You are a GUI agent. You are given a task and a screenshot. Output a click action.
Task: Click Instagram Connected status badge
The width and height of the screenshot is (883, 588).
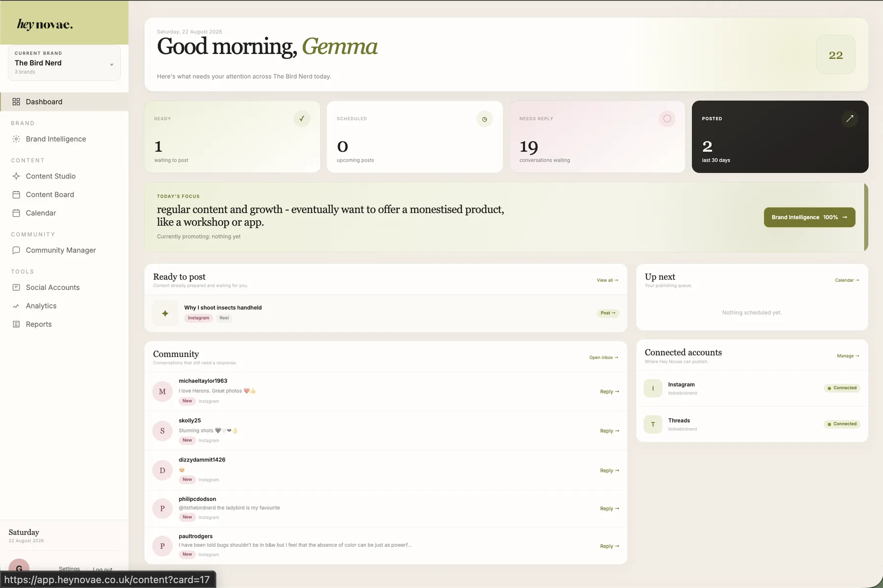[842, 388]
